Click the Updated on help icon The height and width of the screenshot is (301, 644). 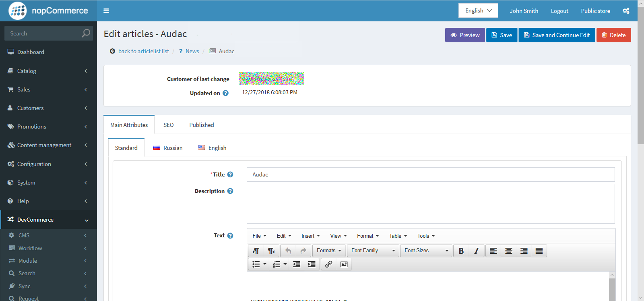226,93
